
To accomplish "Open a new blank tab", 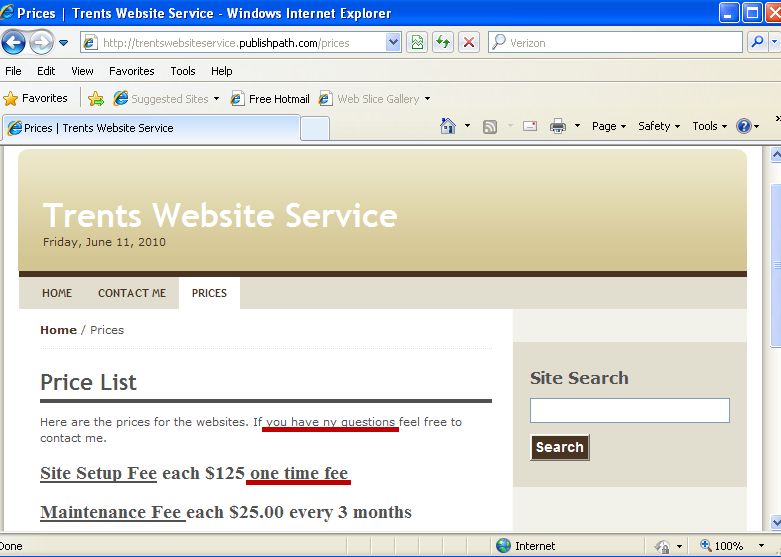I will tap(315, 129).
